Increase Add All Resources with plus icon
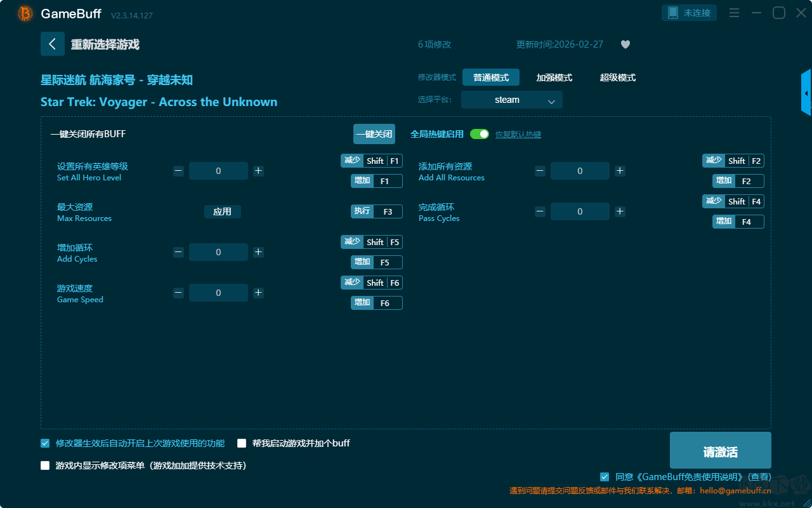 click(620, 171)
